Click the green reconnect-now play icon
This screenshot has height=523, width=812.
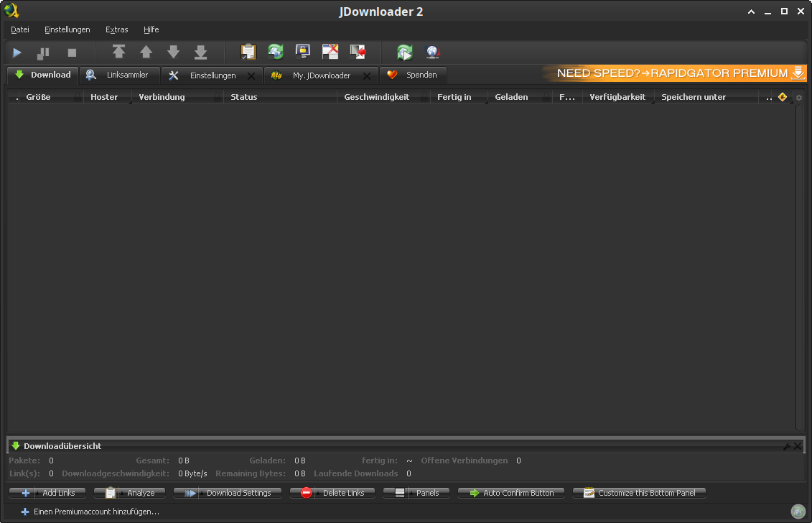point(405,52)
